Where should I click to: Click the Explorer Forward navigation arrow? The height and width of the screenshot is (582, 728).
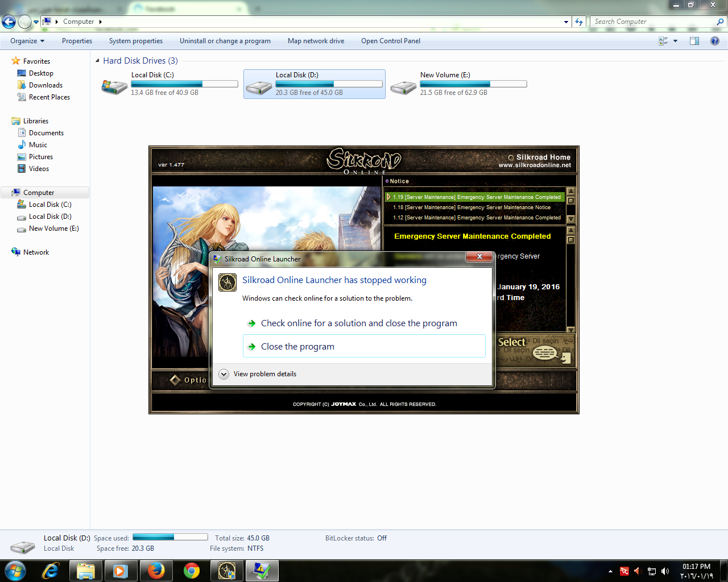click(x=24, y=22)
